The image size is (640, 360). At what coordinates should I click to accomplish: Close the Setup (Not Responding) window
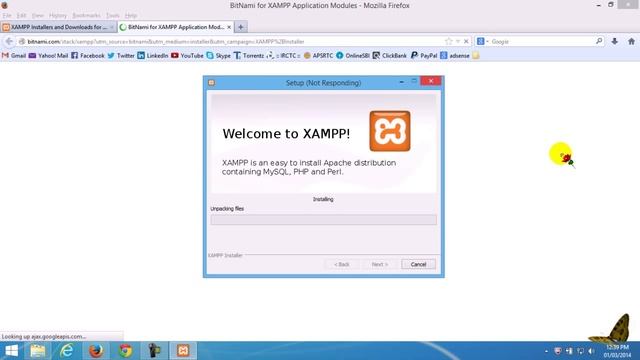[x=431, y=81]
